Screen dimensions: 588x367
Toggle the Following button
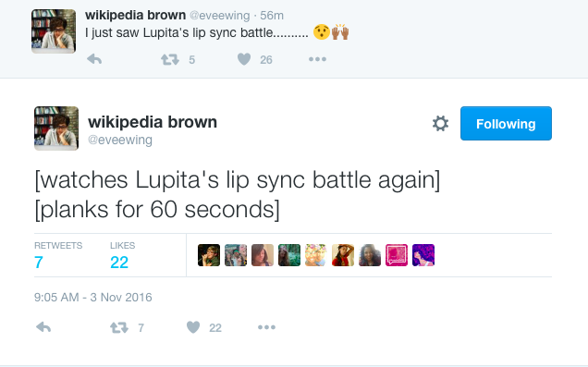(x=506, y=123)
